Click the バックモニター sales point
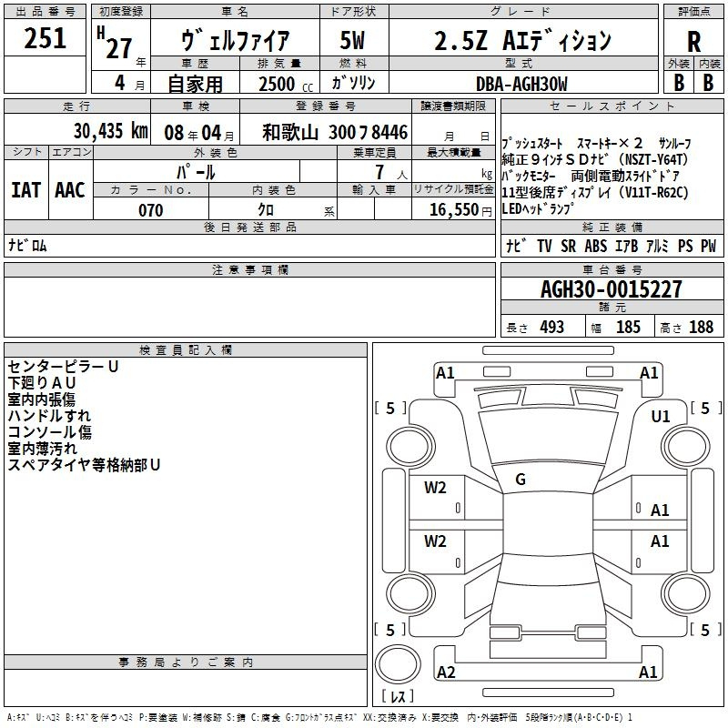 [529, 176]
